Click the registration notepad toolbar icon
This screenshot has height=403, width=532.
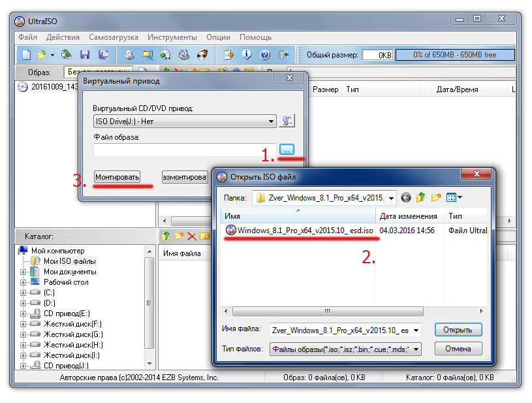click(228, 55)
